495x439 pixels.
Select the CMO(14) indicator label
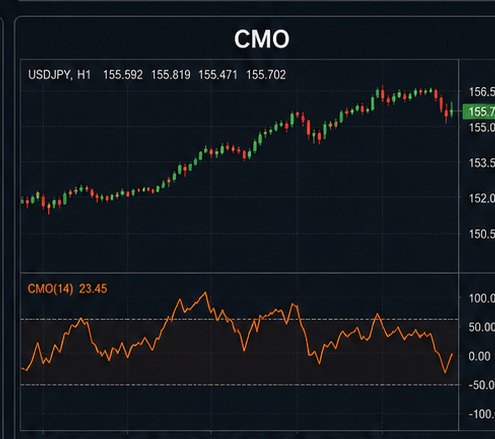[x=50, y=289]
